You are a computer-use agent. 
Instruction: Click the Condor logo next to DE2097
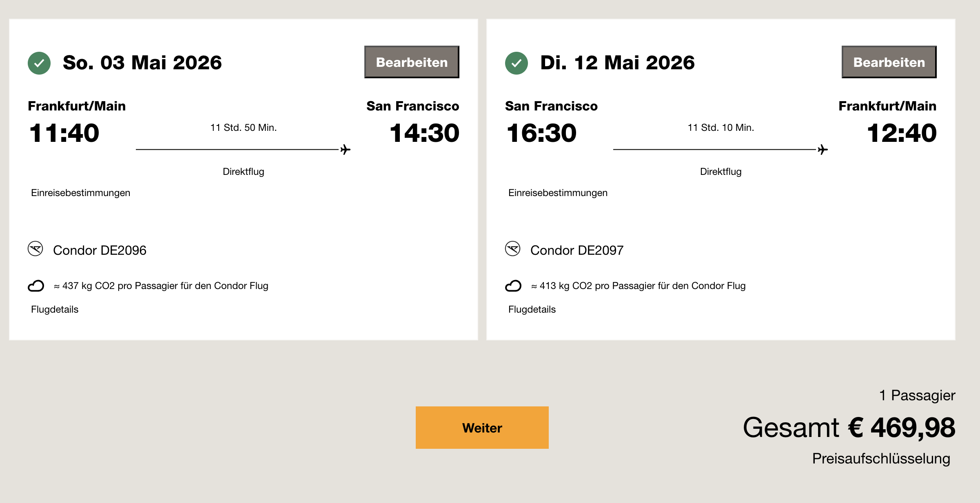coord(513,249)
